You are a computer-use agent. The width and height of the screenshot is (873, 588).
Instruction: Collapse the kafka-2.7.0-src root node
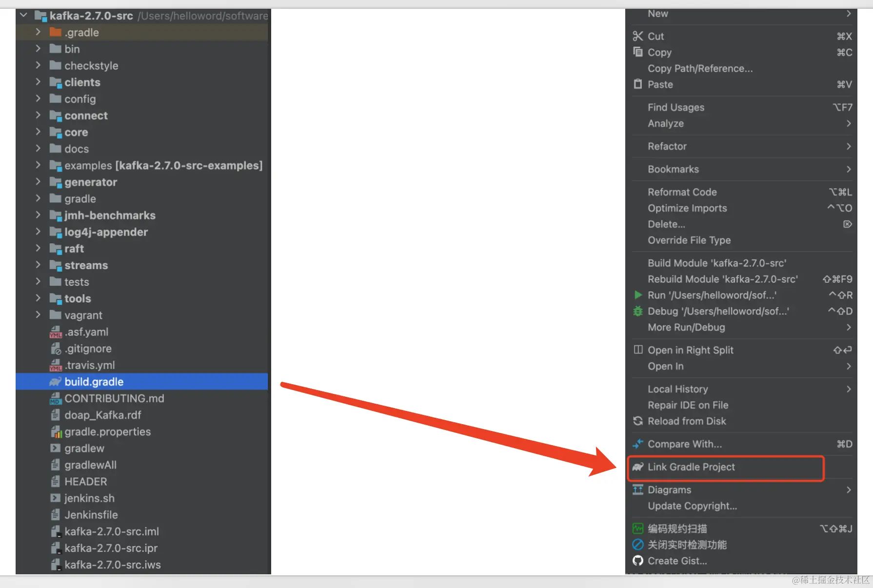coord(23,16)
